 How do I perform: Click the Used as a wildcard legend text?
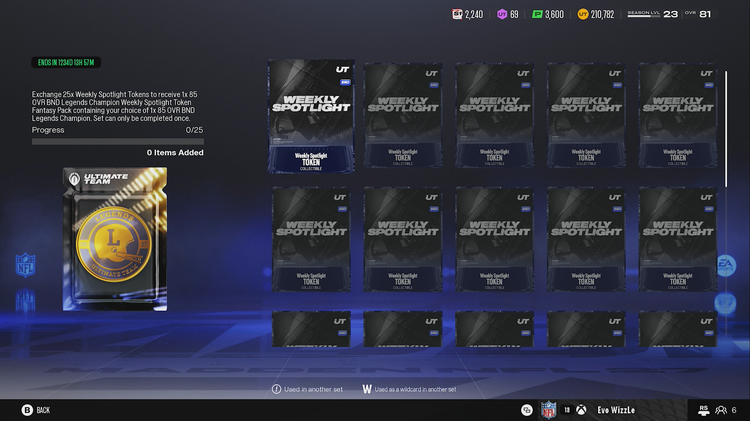[x=415, y=389]
